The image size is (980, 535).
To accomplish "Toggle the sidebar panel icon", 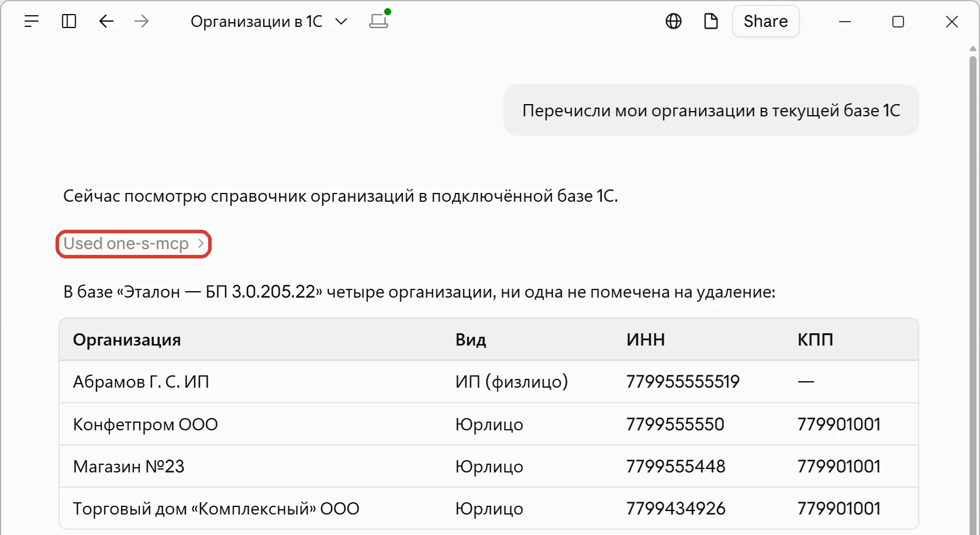I will (69, 22).
